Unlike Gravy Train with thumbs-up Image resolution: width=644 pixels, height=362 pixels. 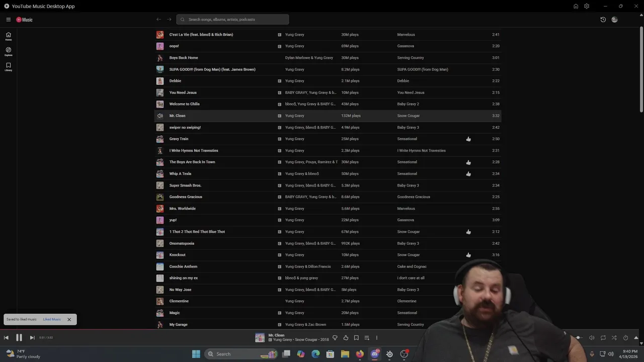[468, 139]
